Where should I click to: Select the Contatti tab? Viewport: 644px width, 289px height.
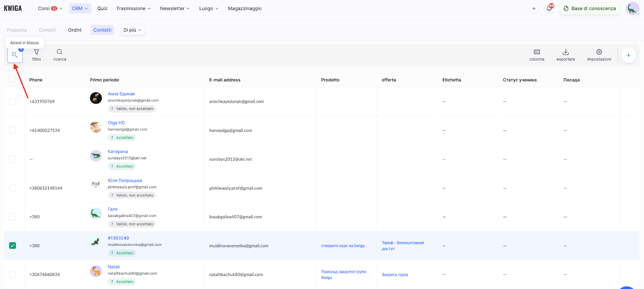click(x=102, y=30)
